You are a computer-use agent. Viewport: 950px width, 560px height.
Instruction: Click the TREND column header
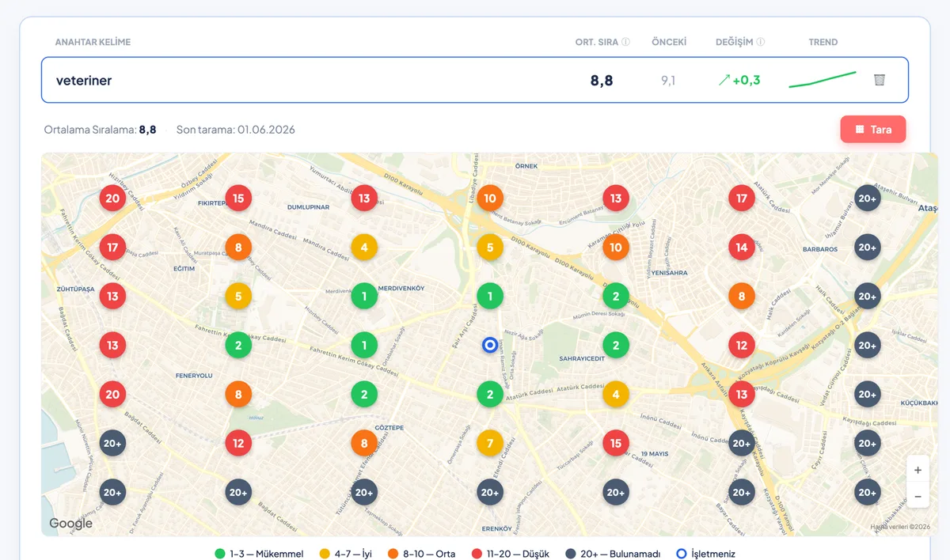coord(823,42)
